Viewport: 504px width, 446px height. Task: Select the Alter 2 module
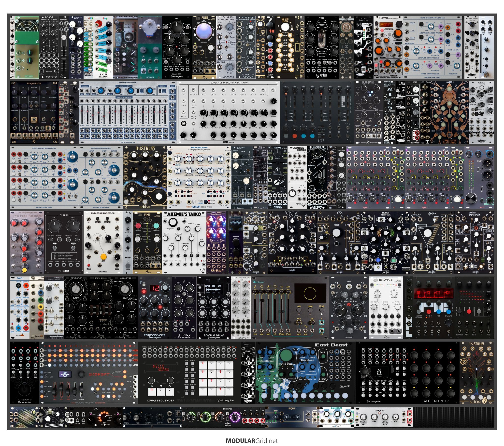click(450, 112)
